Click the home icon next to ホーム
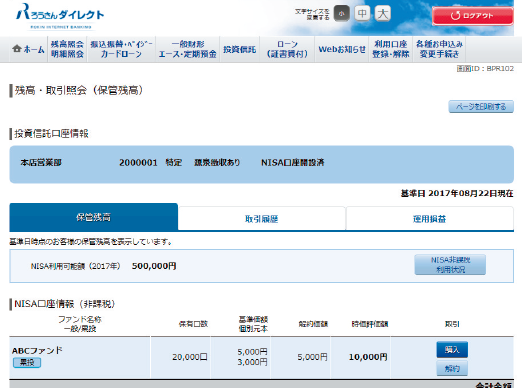This screenshot has width=522, height=388. [17, 49]
